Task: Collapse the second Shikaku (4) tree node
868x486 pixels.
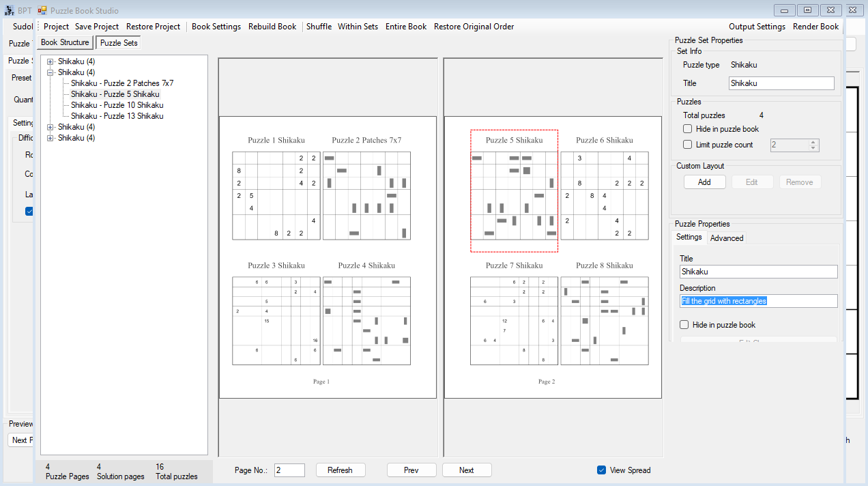Action: [50, 72]
